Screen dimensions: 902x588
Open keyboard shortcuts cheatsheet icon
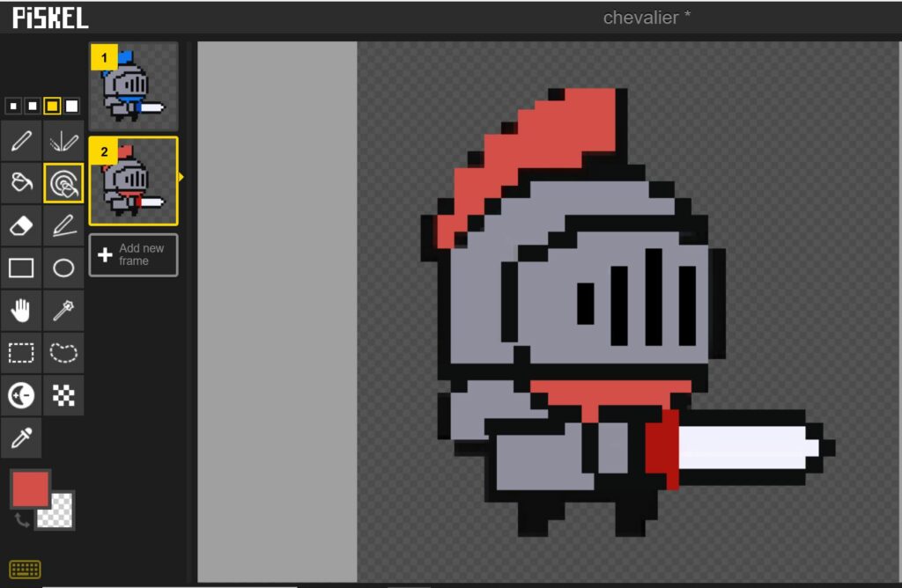point(25,570)
